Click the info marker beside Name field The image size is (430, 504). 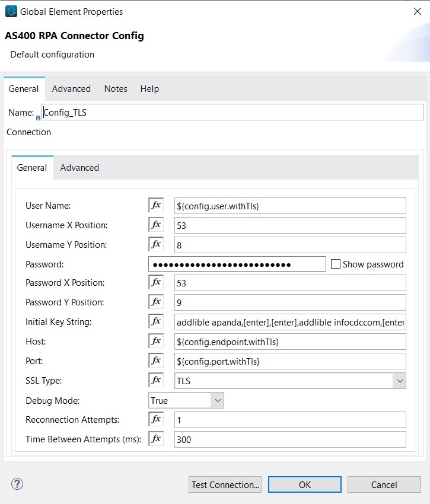click(38, 118)
